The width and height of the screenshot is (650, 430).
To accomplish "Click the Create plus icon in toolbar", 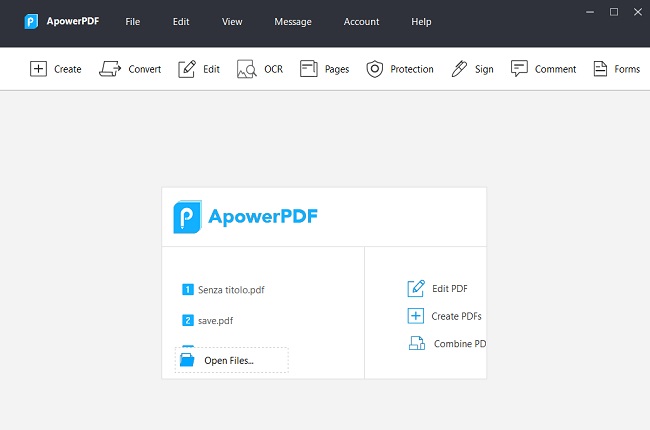I will pyautogui.click(x=38, y=69).
